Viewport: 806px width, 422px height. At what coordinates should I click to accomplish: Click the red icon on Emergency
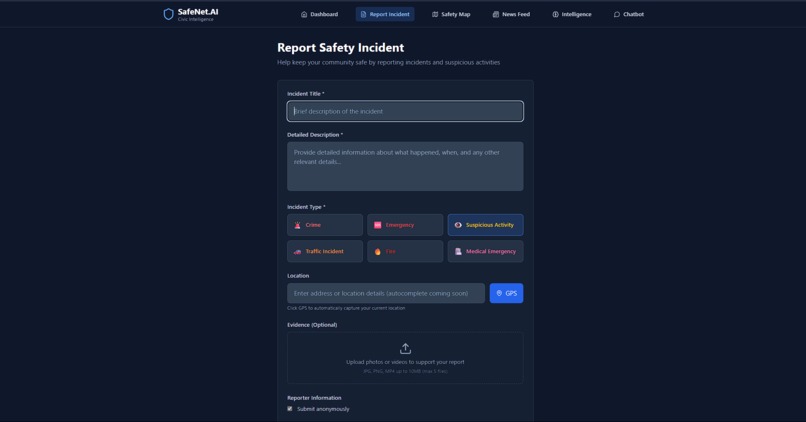point(377,225)
